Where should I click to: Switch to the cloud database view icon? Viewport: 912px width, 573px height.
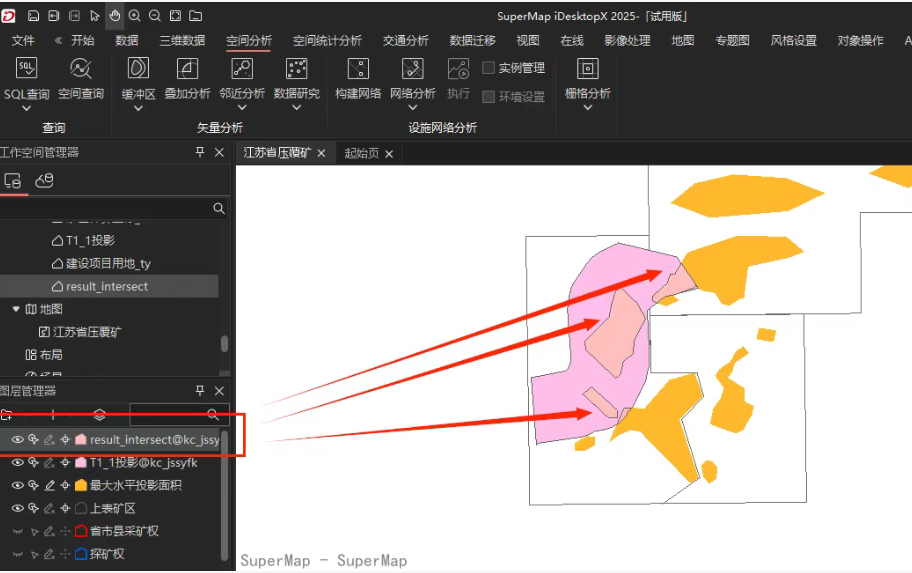[x=45, y=181]
